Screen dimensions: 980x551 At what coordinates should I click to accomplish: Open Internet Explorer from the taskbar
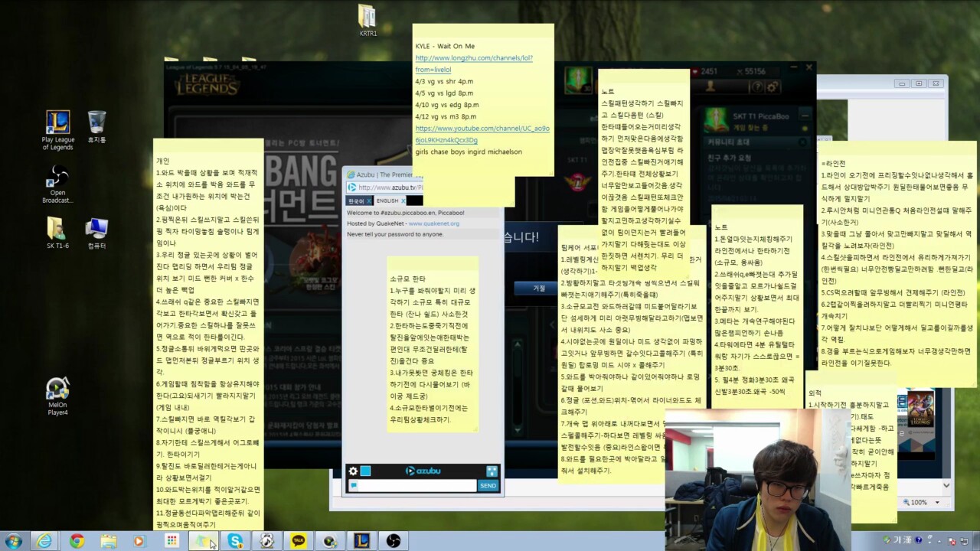45,541
